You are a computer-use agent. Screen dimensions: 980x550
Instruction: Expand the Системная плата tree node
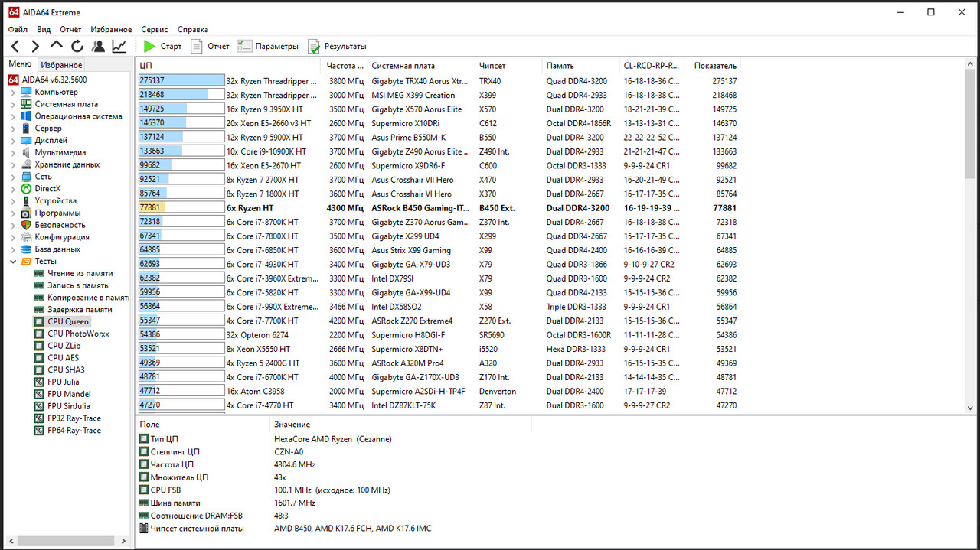point(12,105)
